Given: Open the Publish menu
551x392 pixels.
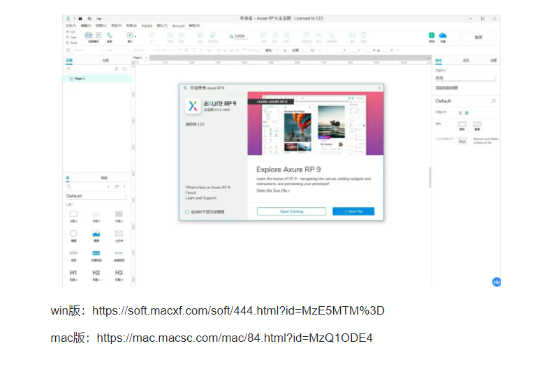Looking at the screenshot, I should pos(147,26).
